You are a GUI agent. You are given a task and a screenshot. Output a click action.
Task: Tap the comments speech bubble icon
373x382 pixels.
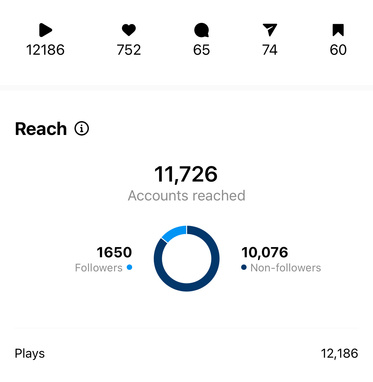pyautogui.click(x=201, y=30)
